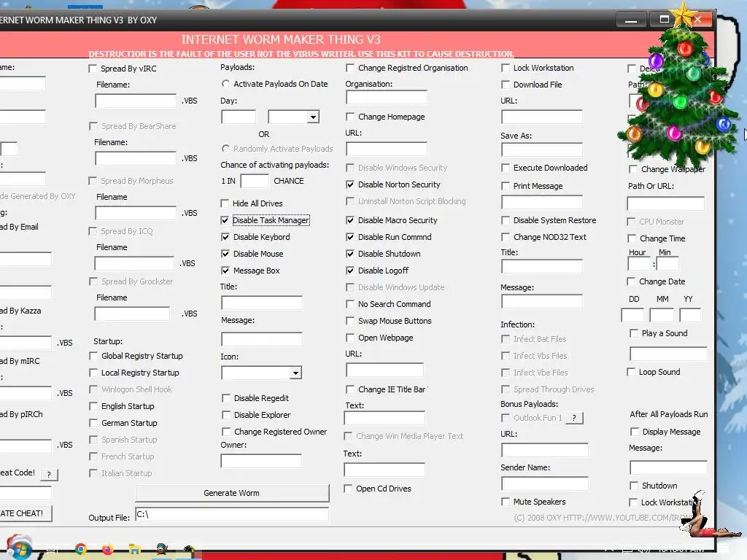747x560 pixels.
Task: Uncheck the Message Box checkbox
Action: pyautogui.click(x=225, y=271)
